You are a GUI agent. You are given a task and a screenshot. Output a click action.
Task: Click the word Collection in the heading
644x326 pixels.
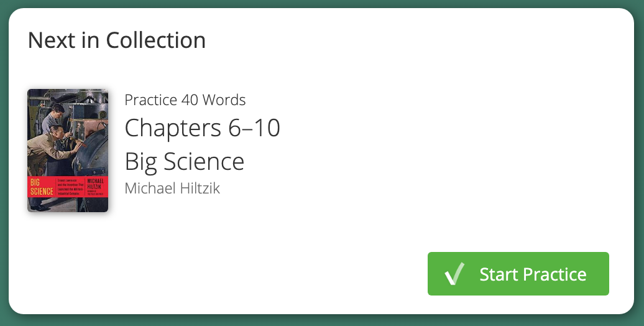click(x=155, y=40)
